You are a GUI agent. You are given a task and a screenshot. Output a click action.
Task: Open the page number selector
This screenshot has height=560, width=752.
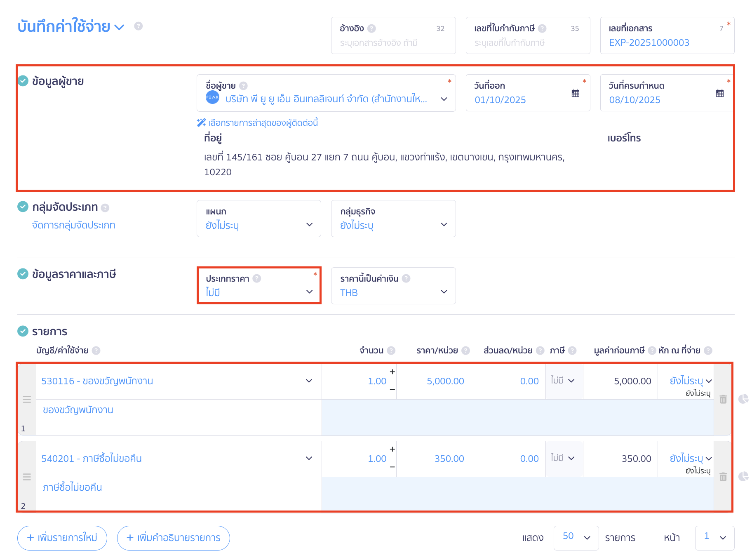click(714, 538)
